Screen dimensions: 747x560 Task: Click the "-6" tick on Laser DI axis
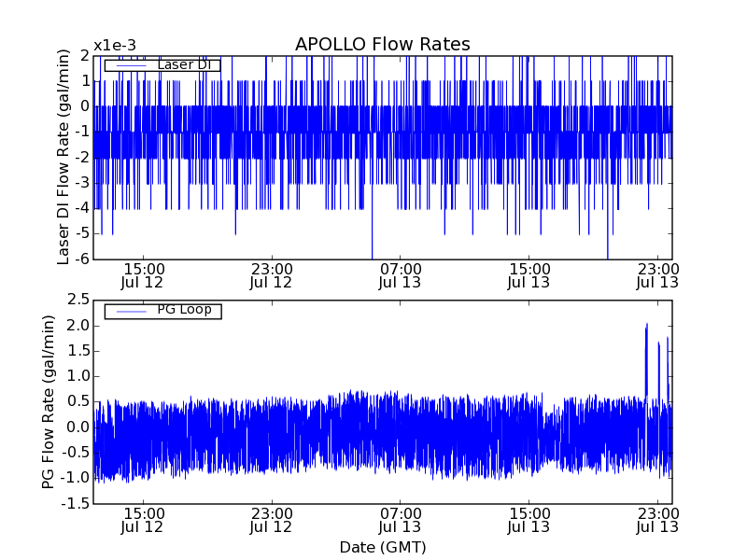pos(82,259)
